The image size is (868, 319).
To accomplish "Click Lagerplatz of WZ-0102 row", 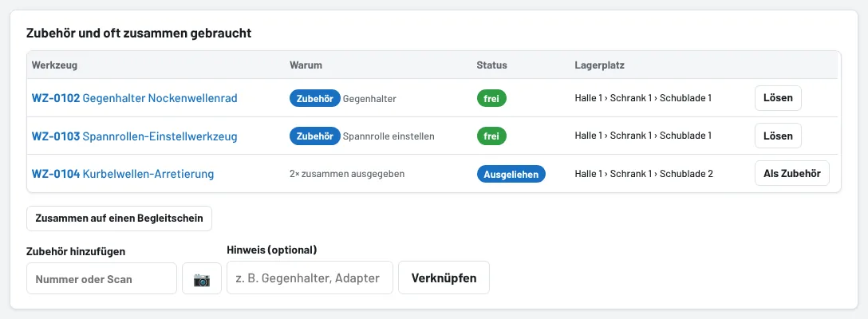I will 643,98.
